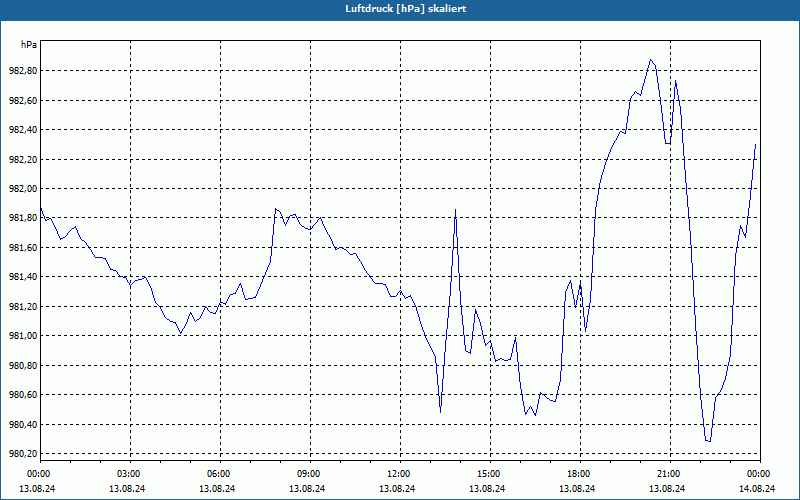Click the 09:00 time axis label

[310, 473]
